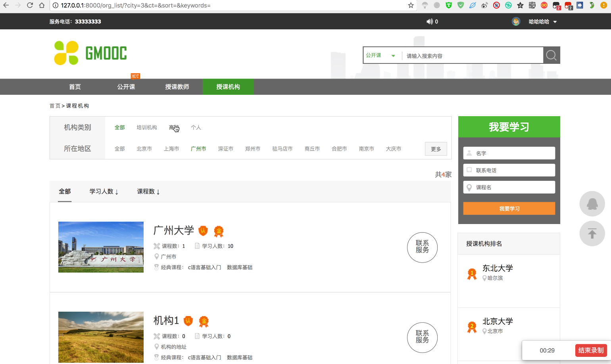Open the QQ contact floating button
The height and width of the screenshot is (364, 611).
tap(592, 204)
